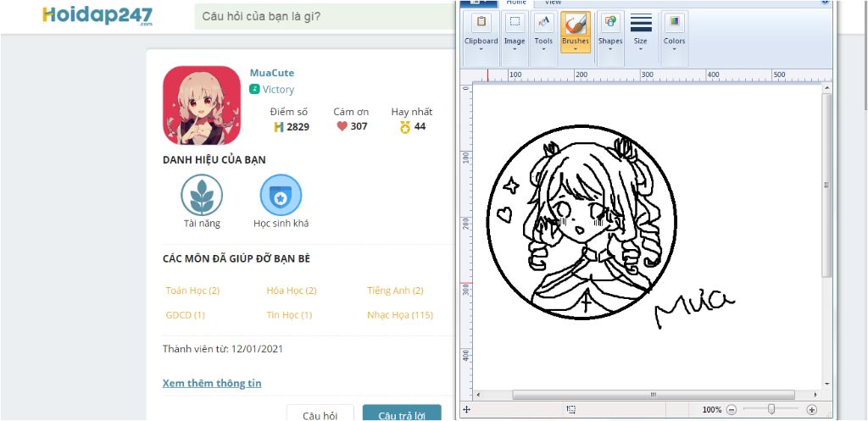Open the MuaCute username link
The width and height of the screenshot is (868, 421).
pyautogui.click(x=272, y=73)
